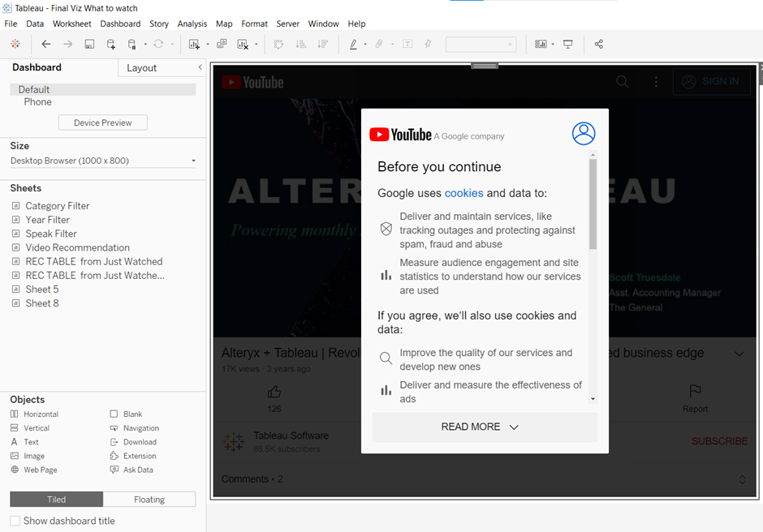
Task: Open the Analysis menu
Action: coord(192,24)
